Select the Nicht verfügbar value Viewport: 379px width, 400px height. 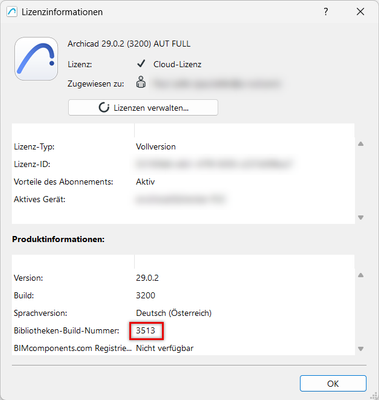pyautogui.click(x=165, y=348)
